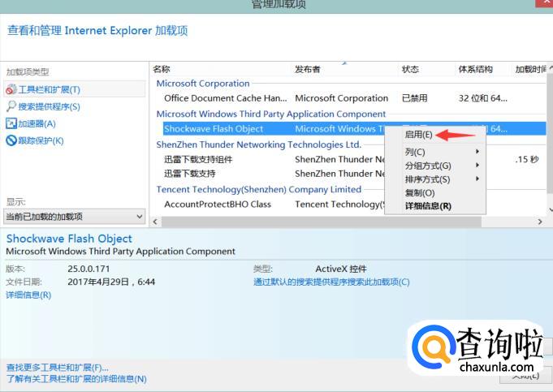
Task: Open 跟踪保护(K) add-on type
Action: (x=41, y=140)
